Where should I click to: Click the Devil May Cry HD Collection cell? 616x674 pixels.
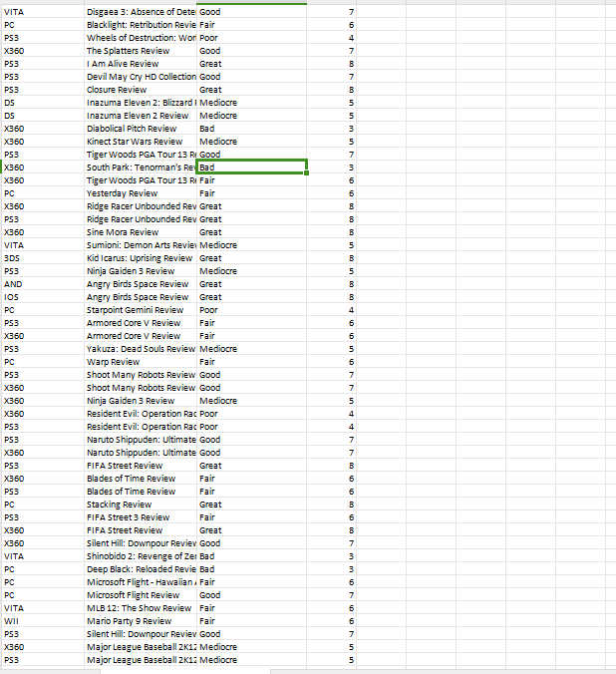pyautogui.click(x=141, y=77)
